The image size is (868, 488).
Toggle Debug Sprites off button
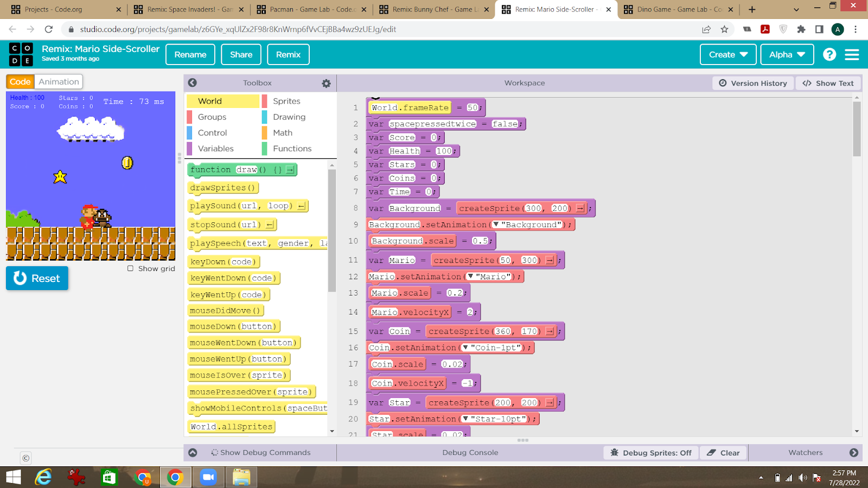[651, 453]
